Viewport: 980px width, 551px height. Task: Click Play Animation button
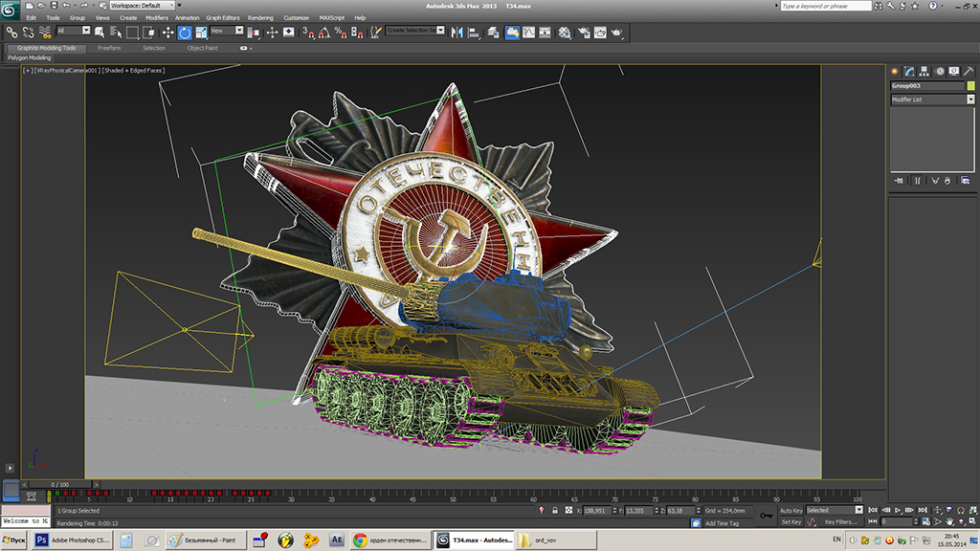pyautogui.click(x=898, y=511)
